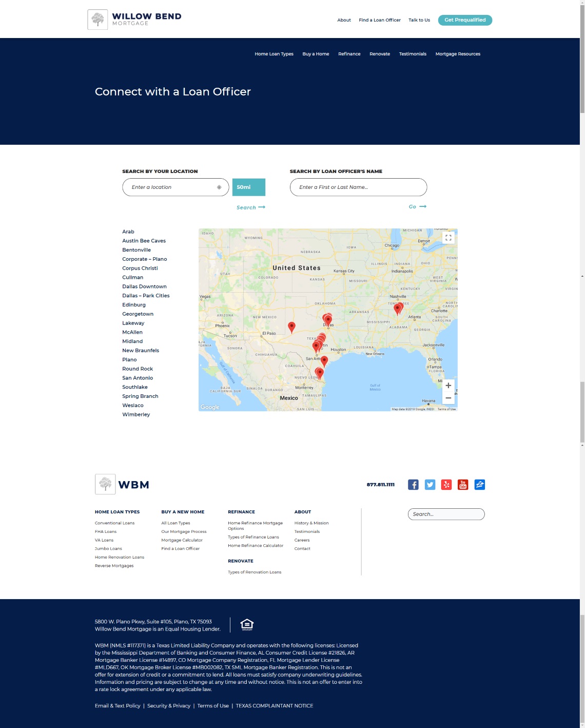Open Careers footer link
Image resolution: width=585 pixels, height=728 pixels.
point(302,540)
